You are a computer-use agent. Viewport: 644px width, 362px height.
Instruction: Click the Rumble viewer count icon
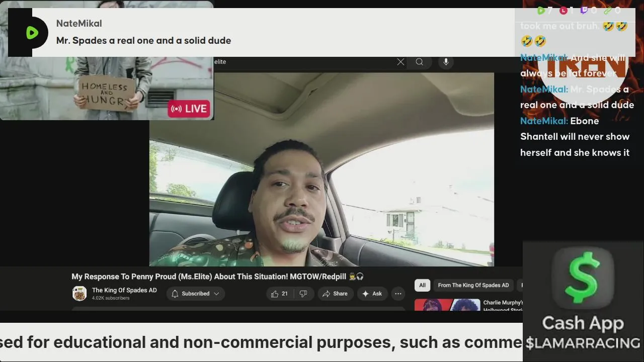[x=541, y=10]
